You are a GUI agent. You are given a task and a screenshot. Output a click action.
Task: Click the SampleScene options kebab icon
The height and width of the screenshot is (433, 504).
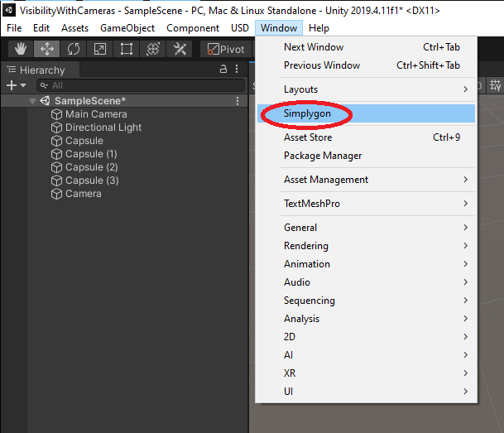(238, 101)
